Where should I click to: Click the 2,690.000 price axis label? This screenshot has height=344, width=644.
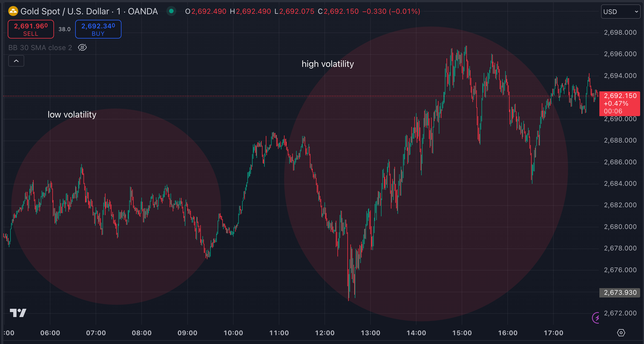pyautogui.click(x=620, y=119)
